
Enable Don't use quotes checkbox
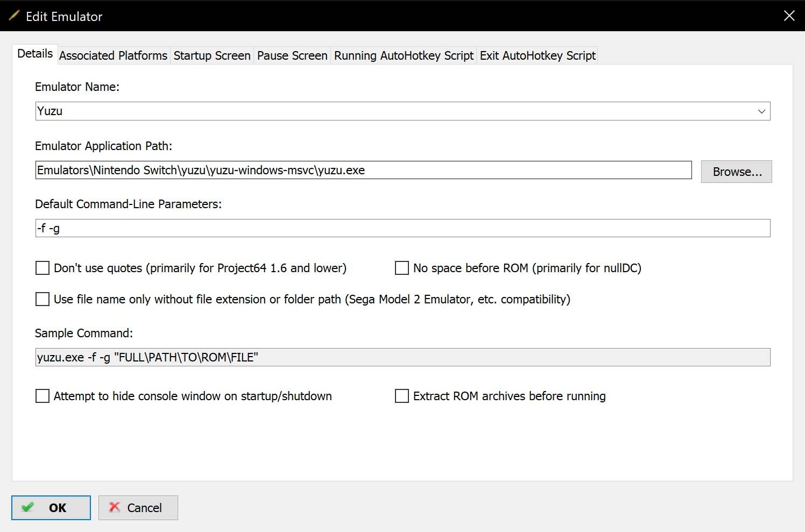click(43, 268)
